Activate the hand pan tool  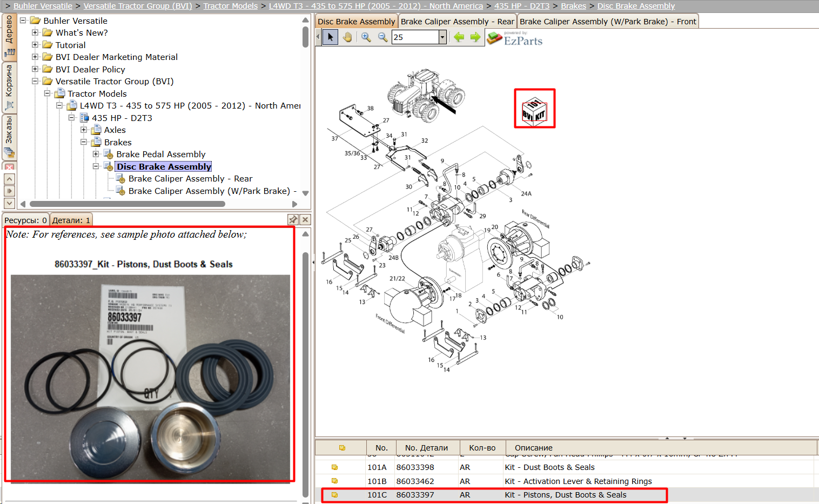[x=347, y=37]
